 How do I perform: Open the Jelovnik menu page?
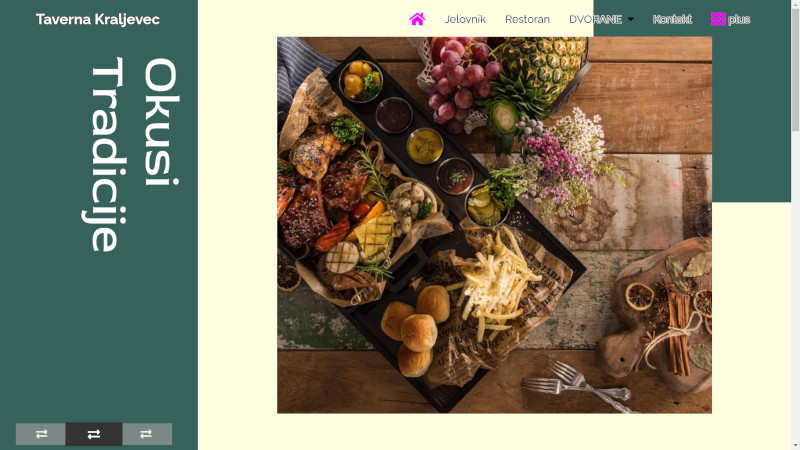[465, 19]
